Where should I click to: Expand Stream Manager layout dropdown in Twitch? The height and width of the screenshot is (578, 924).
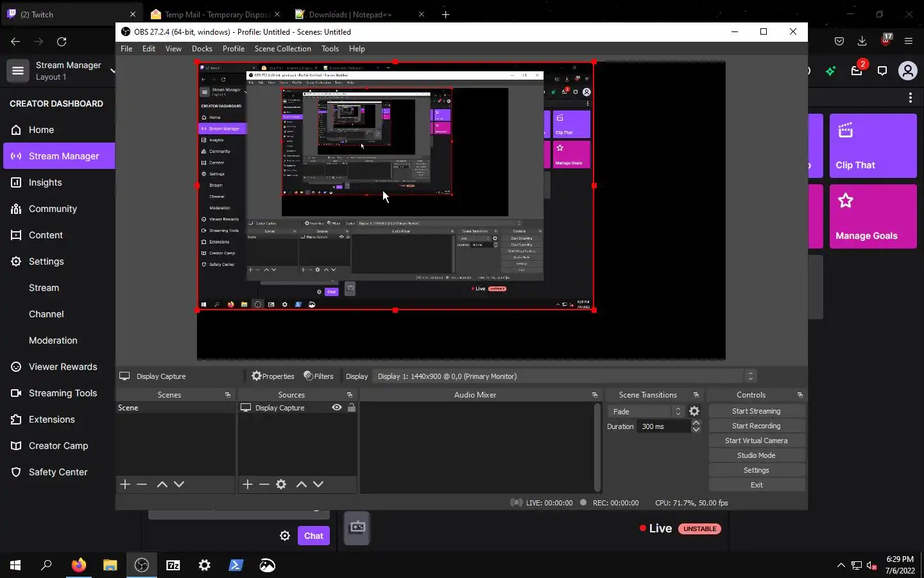pos(112,71)
